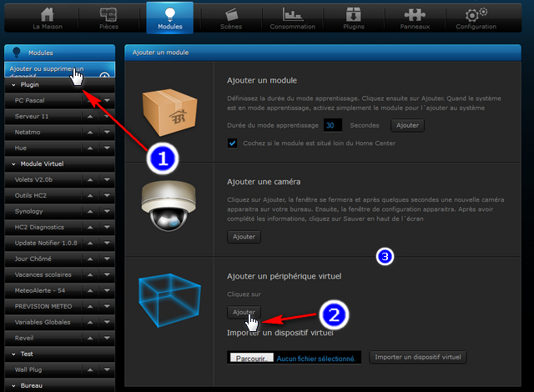Screen dimensions: 534x392
Task: Move Netatmo down with arrow
Action: [107, 132]
